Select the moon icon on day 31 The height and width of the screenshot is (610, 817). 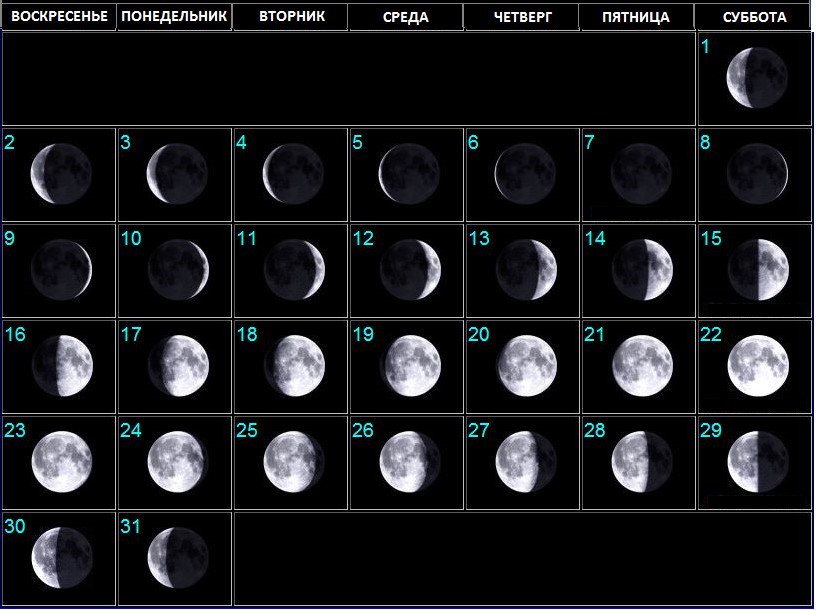[178, 557]
